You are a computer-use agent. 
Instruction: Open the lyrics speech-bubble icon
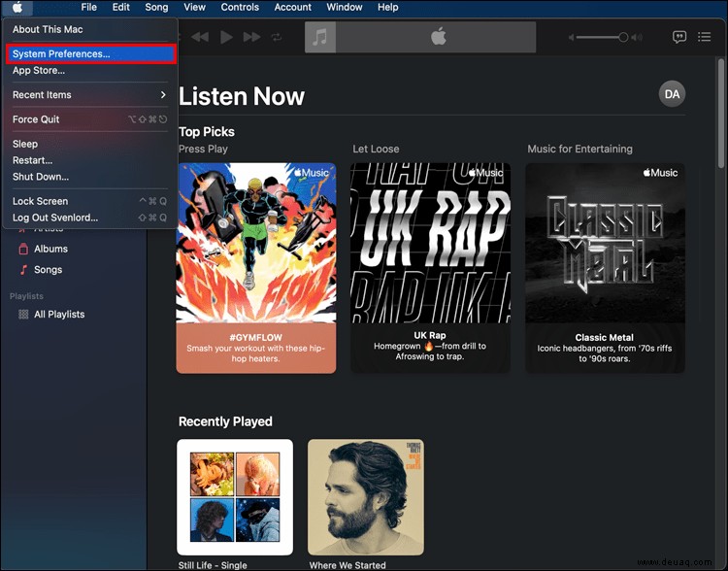pos(679,37)
